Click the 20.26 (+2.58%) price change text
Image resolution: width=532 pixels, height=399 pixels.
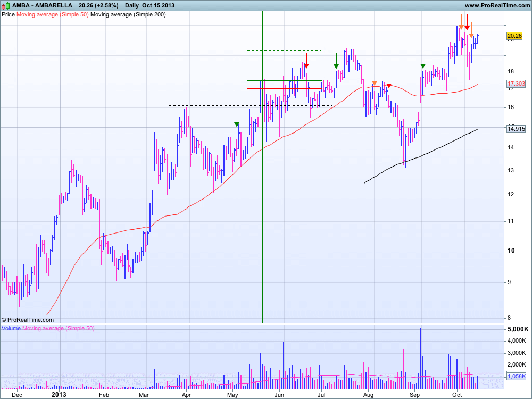point(98,5)
